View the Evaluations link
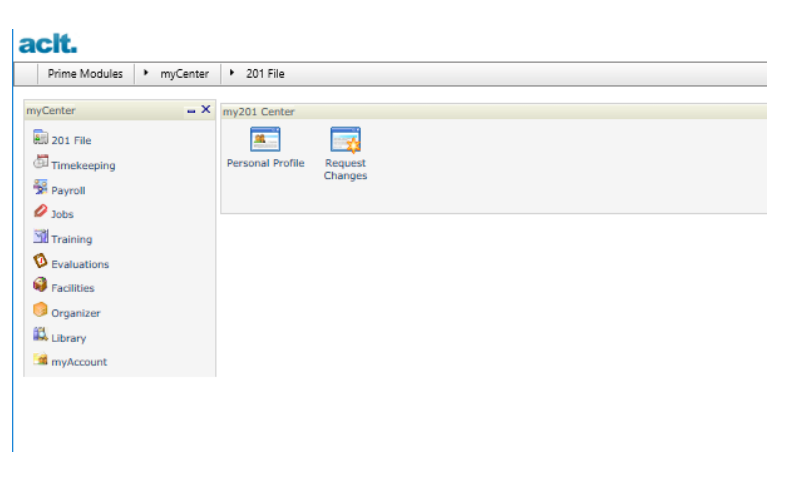The image size is (800, 500). point(80,264)
